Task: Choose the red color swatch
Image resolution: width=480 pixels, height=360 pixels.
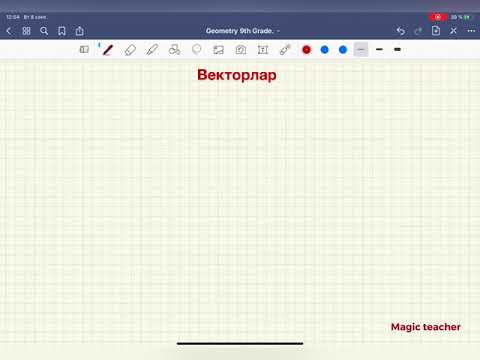Action: (306, 50)
